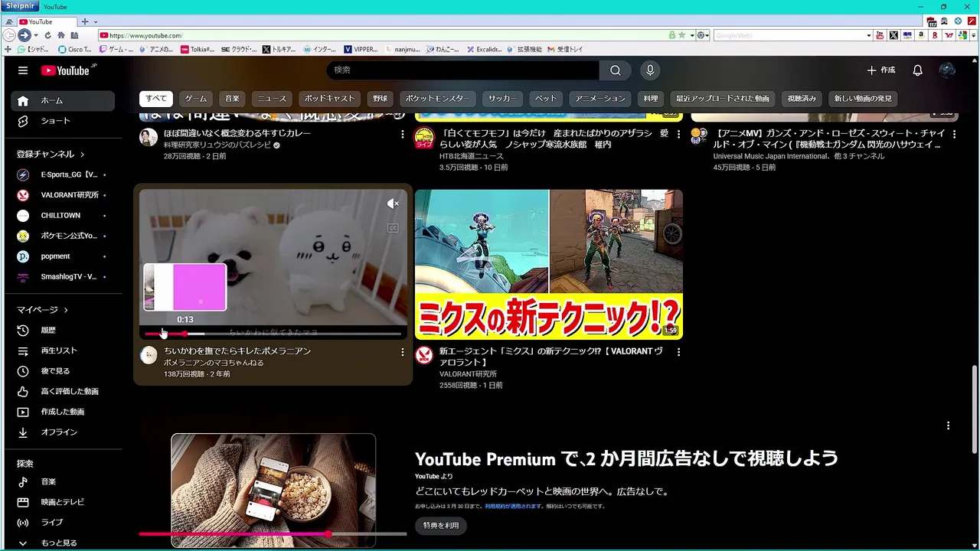Reload the page in Sleipnir
The image size is (980, 551).
click(x=47, y=35)
